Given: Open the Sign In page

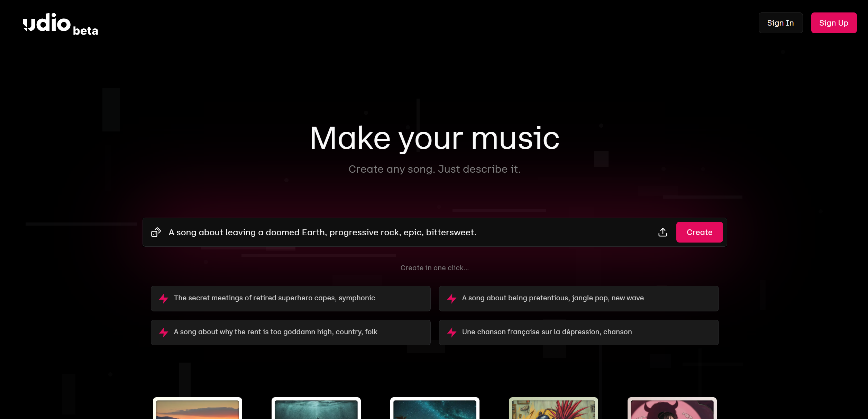Looking at the screenshot, I should (780, 22).
